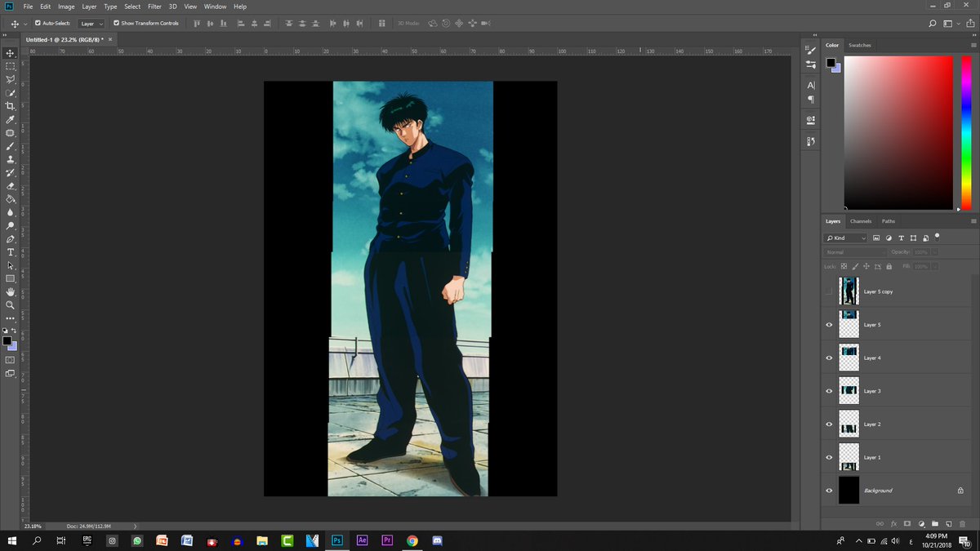Hide the Background layer
Screen dimensions: 980x551
829,491
